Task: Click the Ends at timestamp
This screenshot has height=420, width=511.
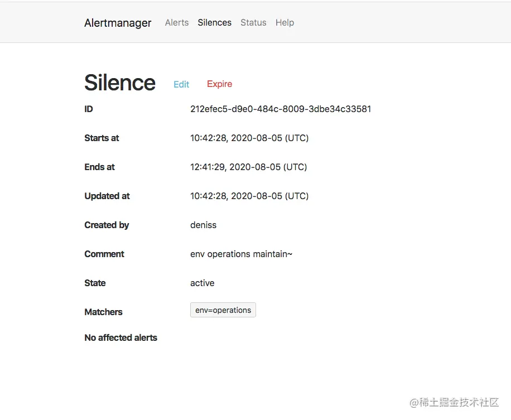Action: [248, 167]
